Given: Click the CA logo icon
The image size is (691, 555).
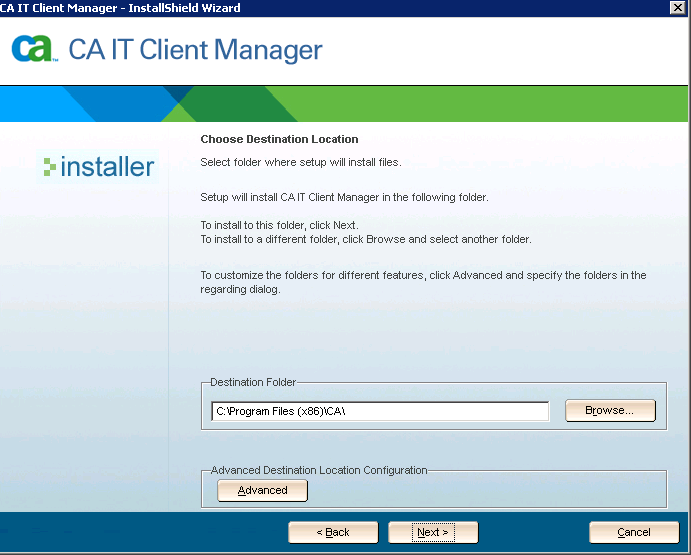Looking at the screenshot, I should [x=33, y=48].
